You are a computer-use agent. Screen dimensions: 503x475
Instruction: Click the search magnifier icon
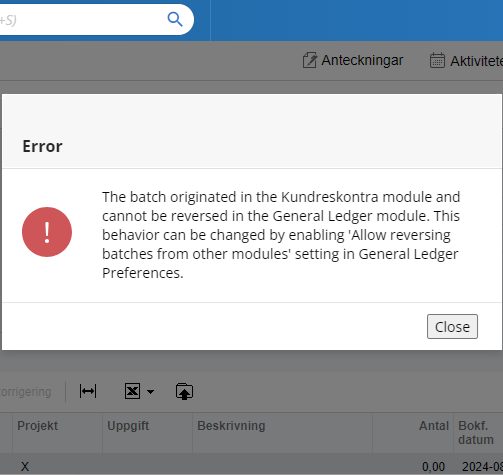click(175, 19)
